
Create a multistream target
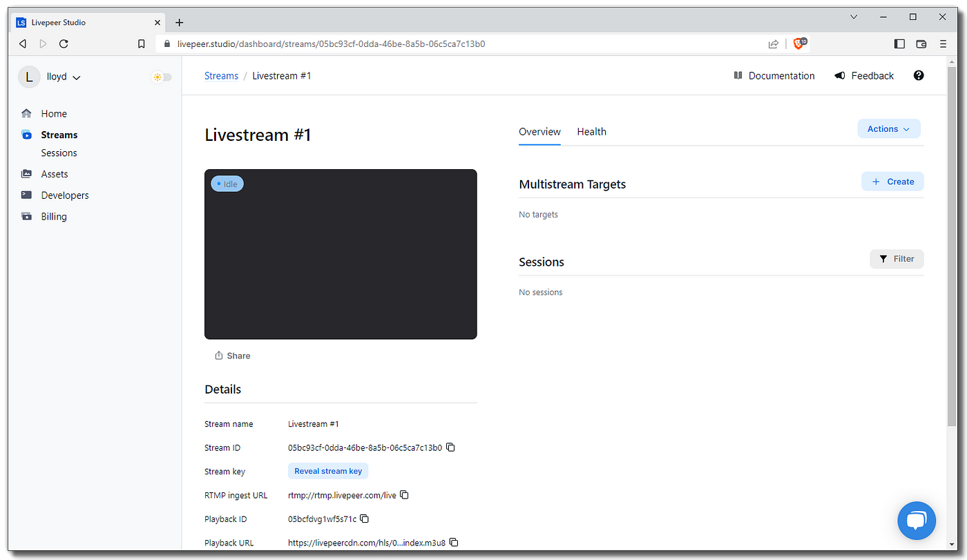(x=892, y=182)
